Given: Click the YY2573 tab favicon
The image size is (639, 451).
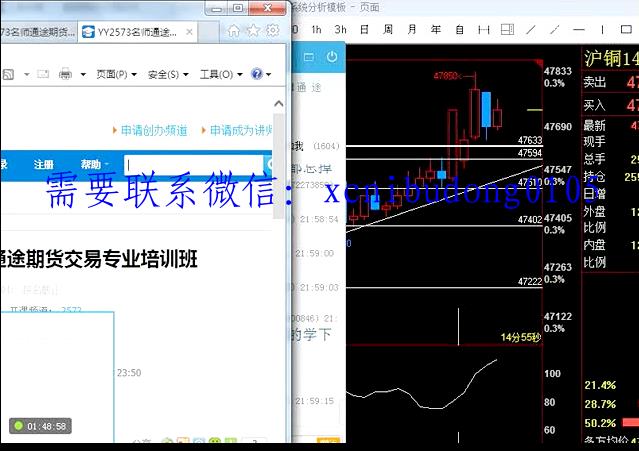Looking at the screenshot, I should (x=88, y=32).
